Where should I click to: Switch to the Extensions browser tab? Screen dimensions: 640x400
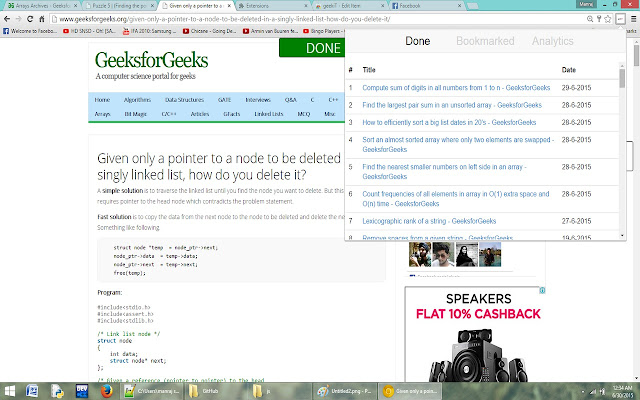click(x=272, y=6)
